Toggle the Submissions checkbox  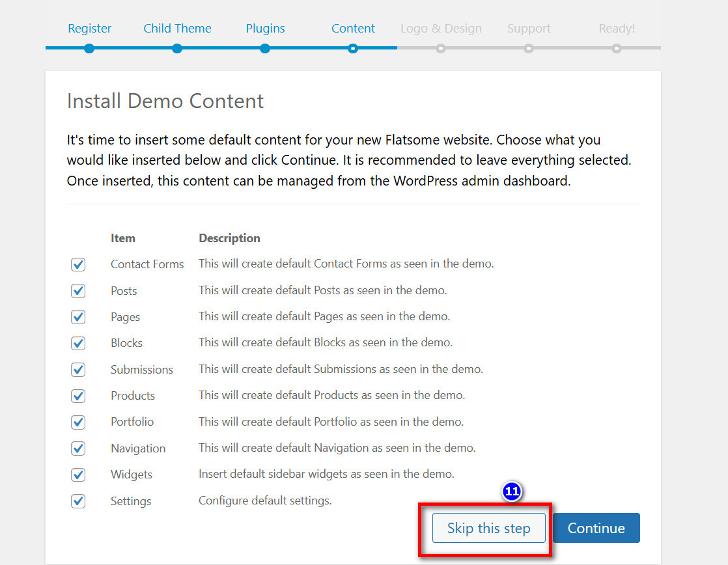pos(78,370)
